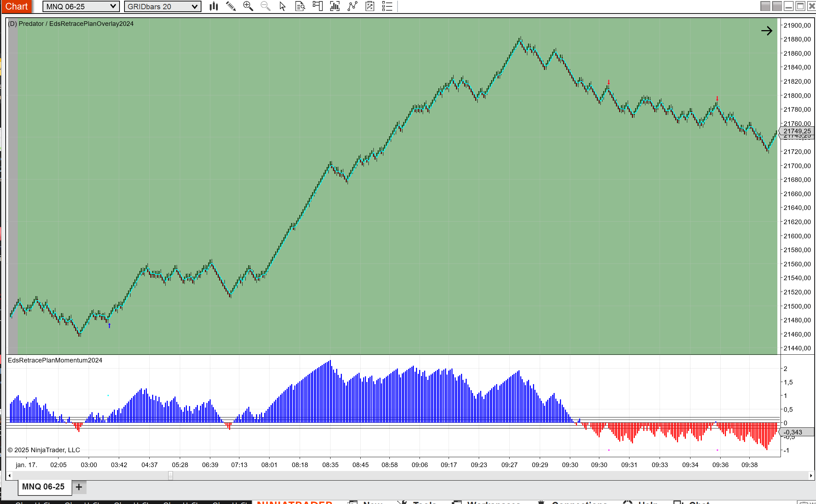Open the data box document icon

coord(300,6)
